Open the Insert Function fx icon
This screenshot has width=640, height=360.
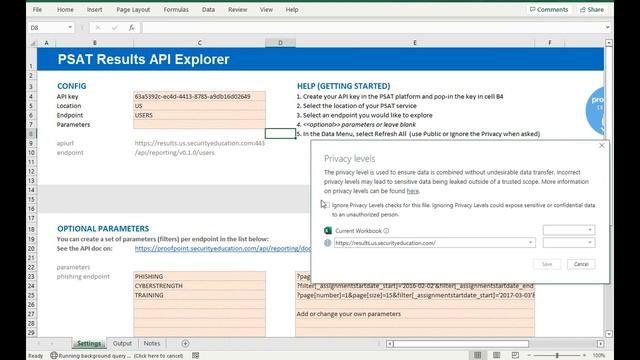(x=131, y=27)
